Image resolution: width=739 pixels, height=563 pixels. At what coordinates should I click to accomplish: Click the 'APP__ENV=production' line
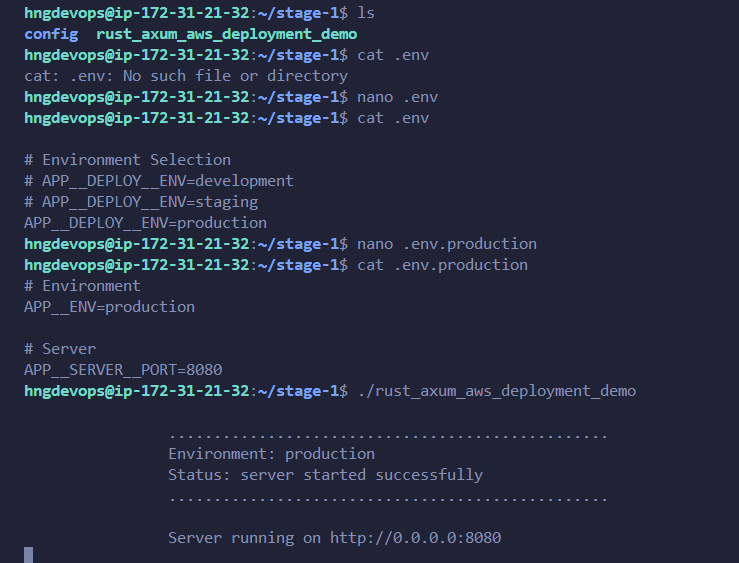(x=109, y=307)
